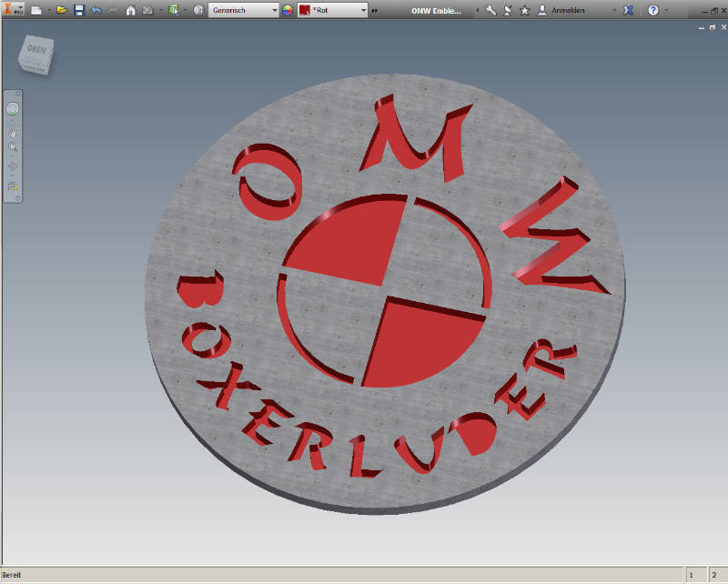This screenshot has width=728, height=584.
Task: Open the *Rot appearance dropdown
Action: pyautogui.click(x=332, y=10)
